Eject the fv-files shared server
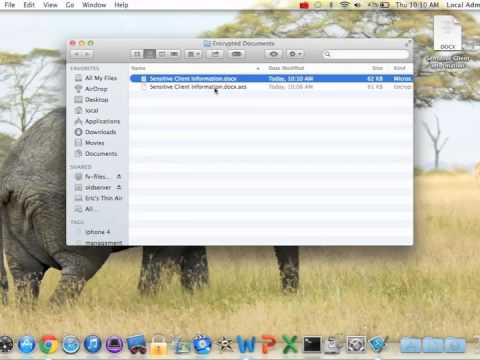Image resolution: width=480 pixels, height=360 pixels. [x=119, y=176]
